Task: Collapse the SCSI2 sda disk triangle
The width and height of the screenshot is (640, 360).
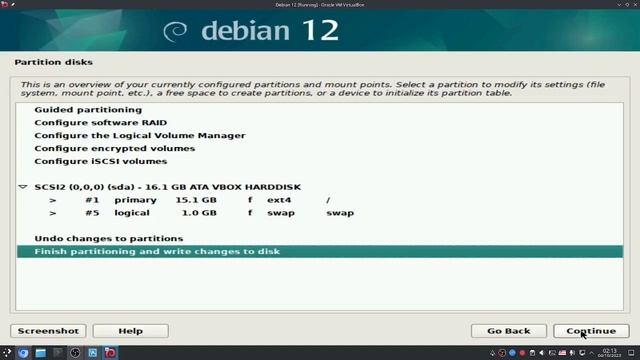Action: tap(23, 187)
